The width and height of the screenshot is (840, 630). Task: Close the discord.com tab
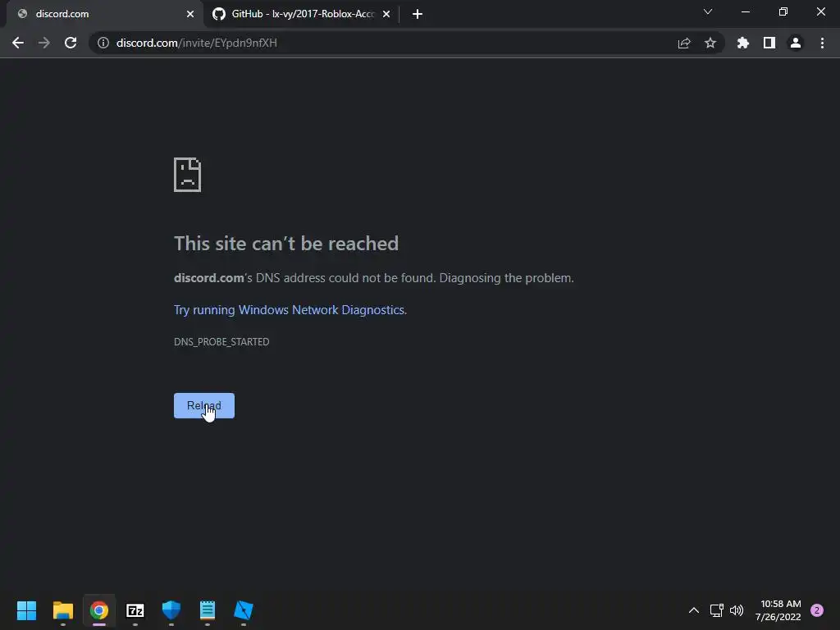[x=190, y=14]
